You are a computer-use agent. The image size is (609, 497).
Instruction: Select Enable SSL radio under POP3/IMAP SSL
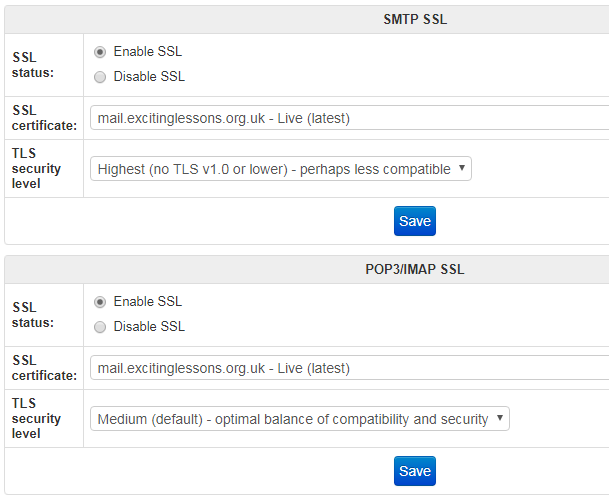pos(100,302)
